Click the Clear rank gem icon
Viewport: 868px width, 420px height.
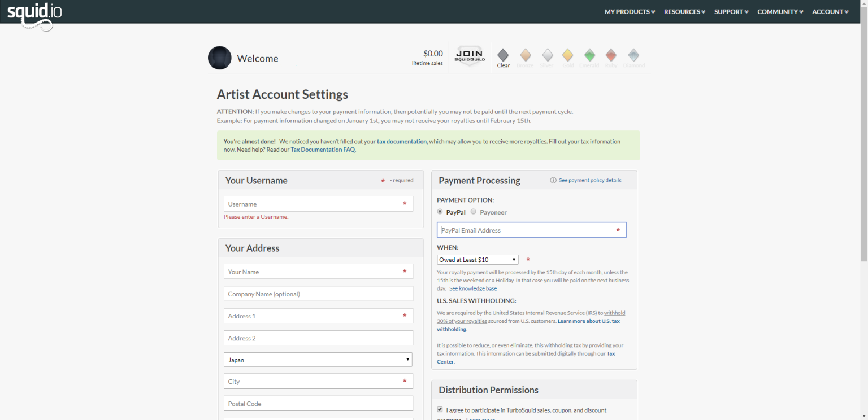(503, 55)
